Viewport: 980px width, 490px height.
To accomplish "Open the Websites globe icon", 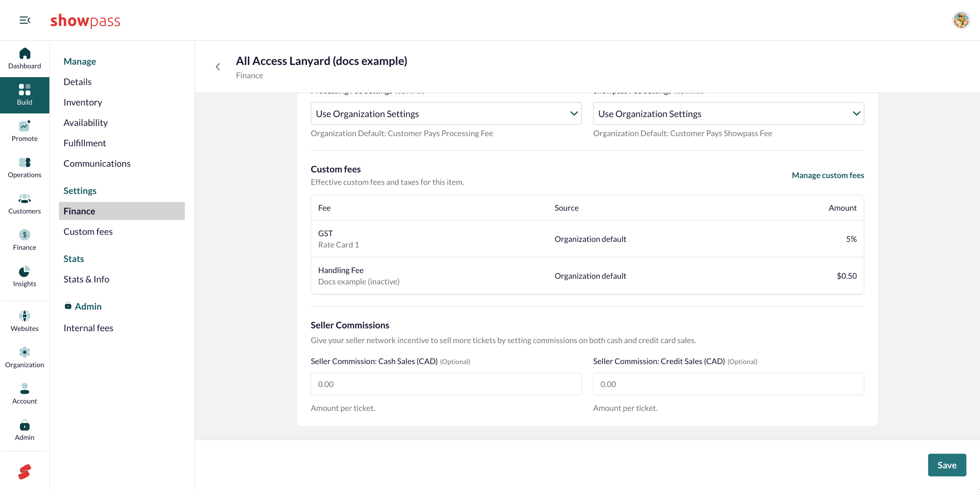I will (x=25, y=316).
